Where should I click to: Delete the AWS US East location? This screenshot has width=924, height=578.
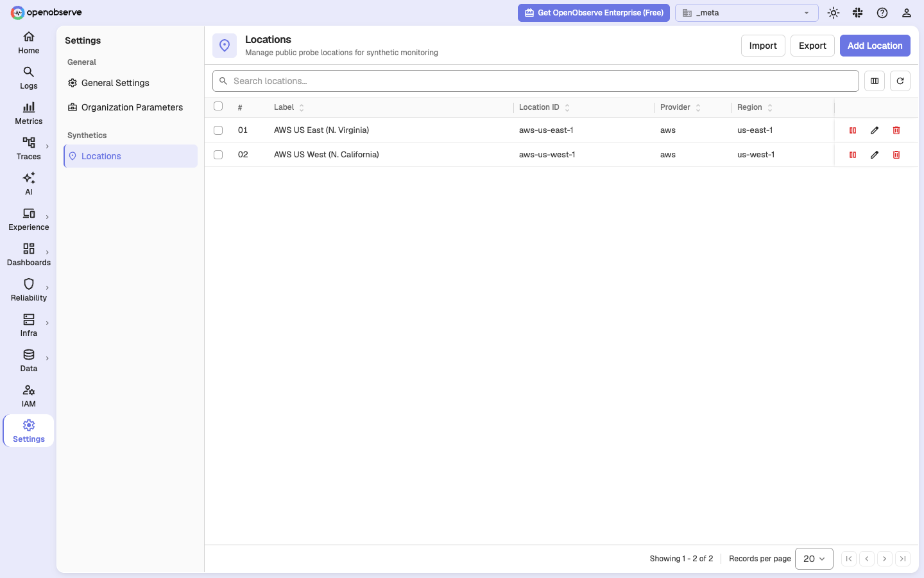896,130
